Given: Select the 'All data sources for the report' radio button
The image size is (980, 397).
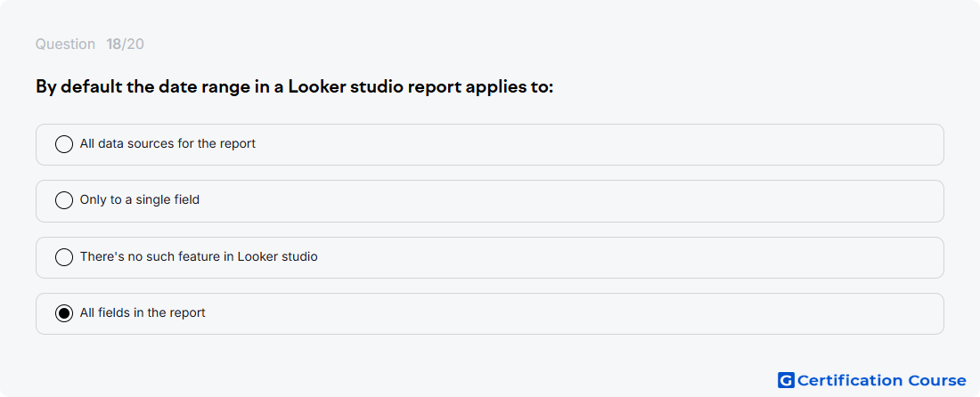Looking at the screenshot, I should tap(64, 144).
